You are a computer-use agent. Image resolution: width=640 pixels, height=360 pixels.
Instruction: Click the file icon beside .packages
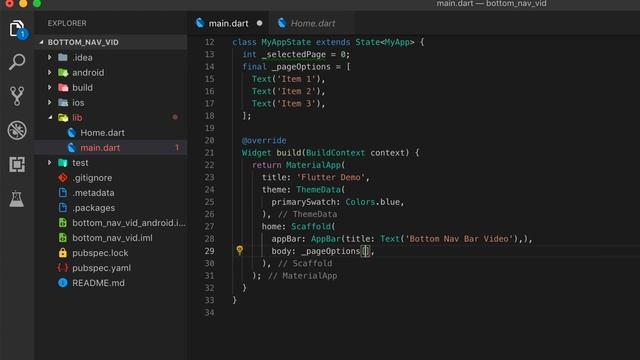tap(63, 208)
